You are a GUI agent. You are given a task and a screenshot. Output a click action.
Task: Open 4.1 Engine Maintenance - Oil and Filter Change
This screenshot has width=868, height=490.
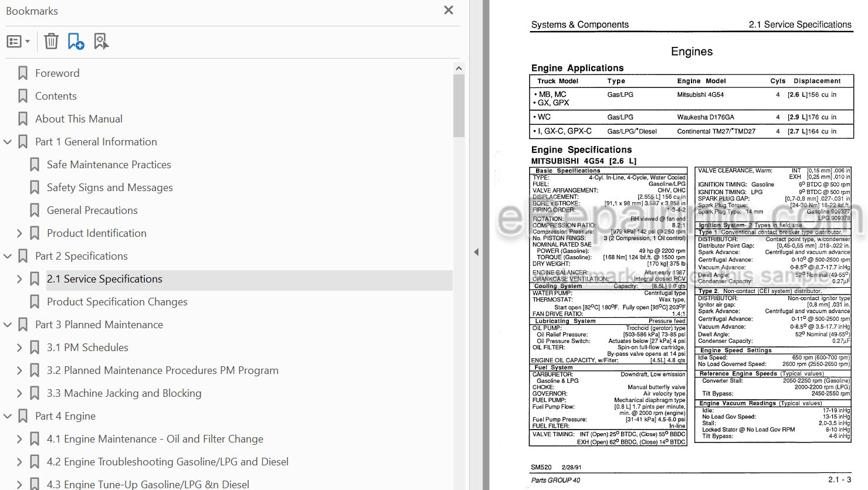click(155, 439)
